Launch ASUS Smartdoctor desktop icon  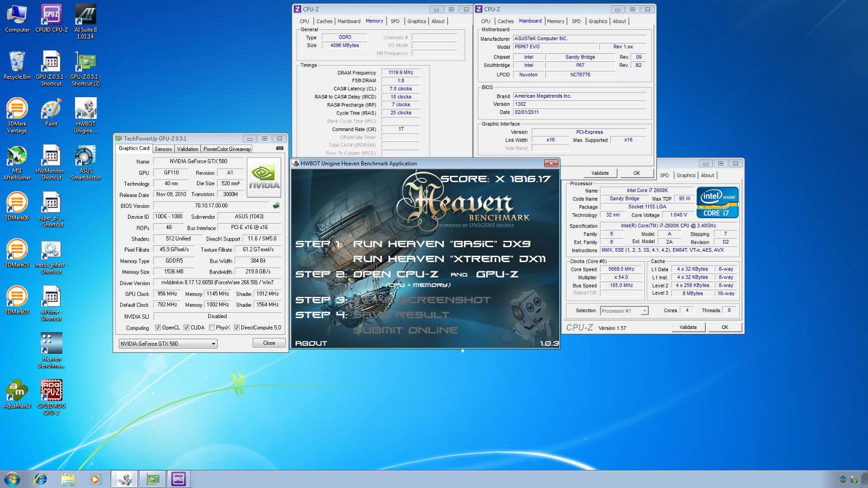[x=86, y=163]
